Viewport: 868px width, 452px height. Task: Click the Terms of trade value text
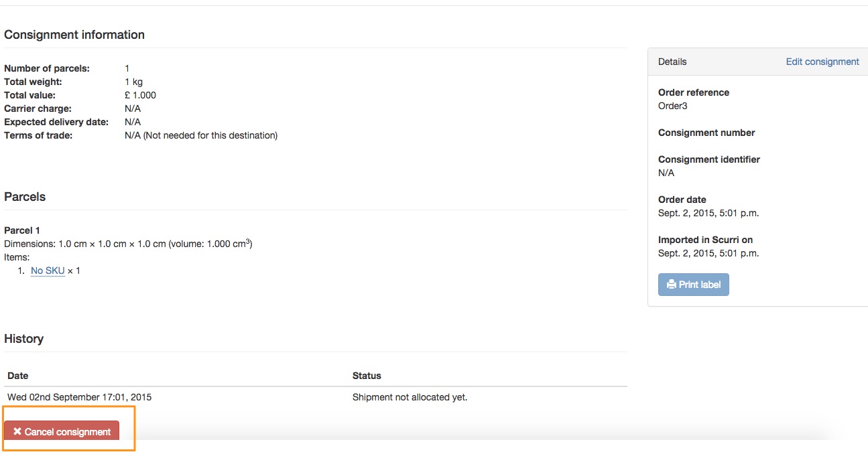pyautogui.click(x=201, y=135)
